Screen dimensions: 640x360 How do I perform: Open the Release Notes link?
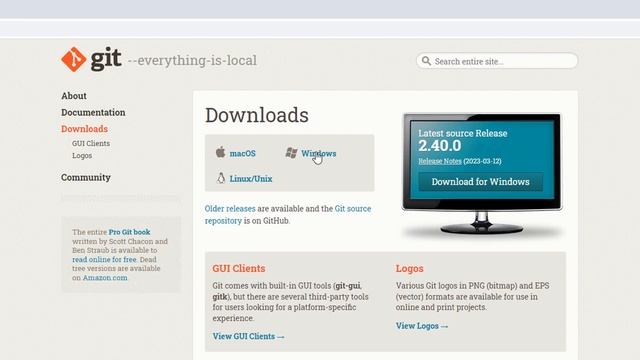tap(440, 161)
